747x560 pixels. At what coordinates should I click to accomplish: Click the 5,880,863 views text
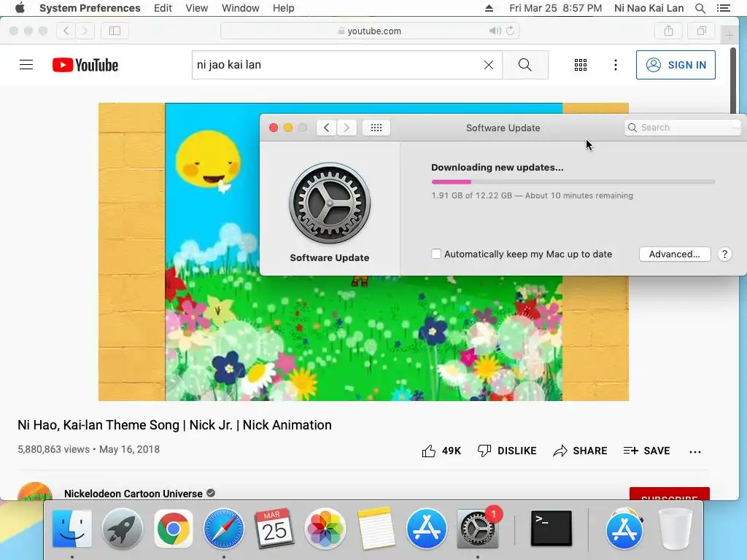(x=53, y=449)
